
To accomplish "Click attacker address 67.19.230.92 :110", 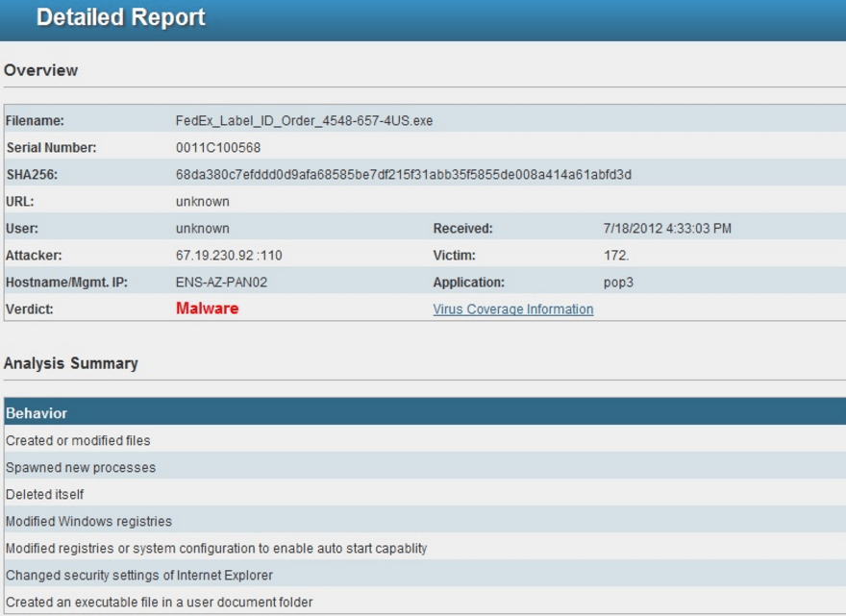I will [x=229, y=256].
